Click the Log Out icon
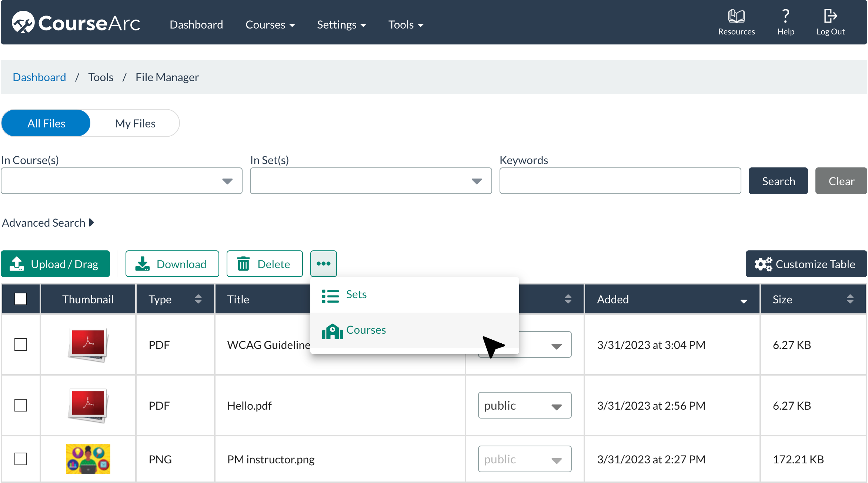This screenshot has height=483, width=868. [830, 16]
